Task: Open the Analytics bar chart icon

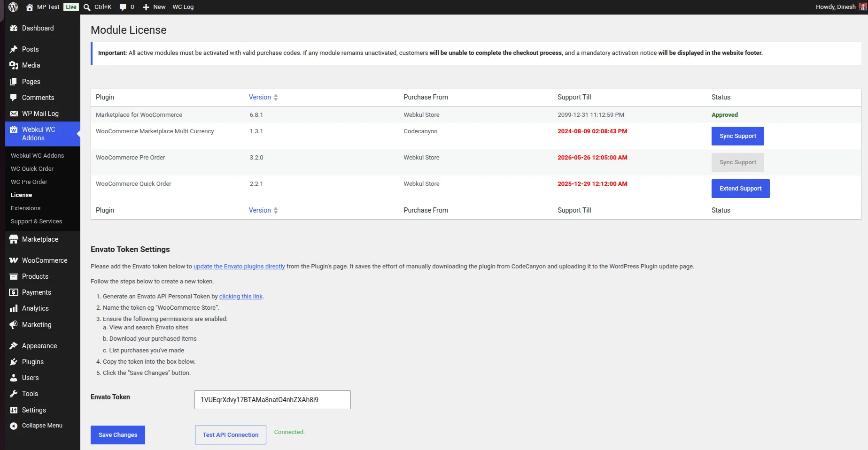Action: 14,308
